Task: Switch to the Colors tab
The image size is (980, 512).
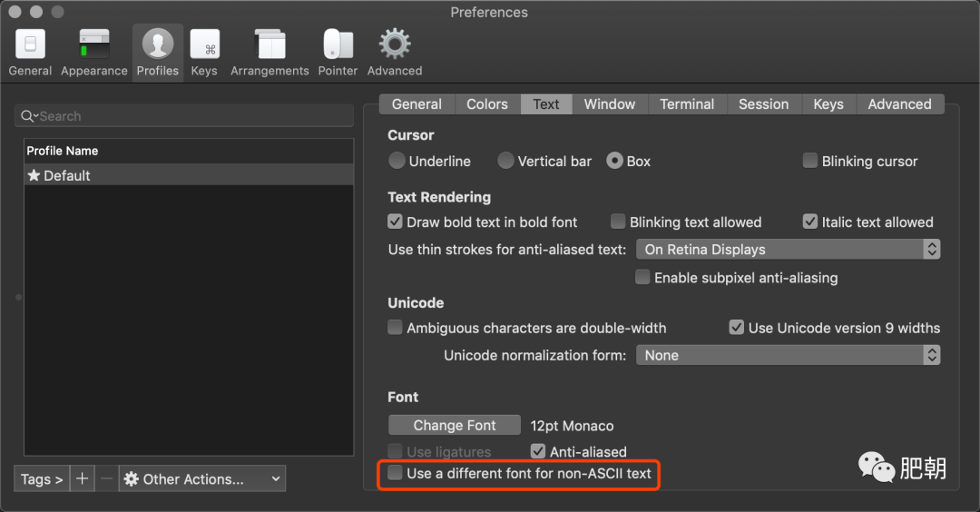Action: [487, 104]
